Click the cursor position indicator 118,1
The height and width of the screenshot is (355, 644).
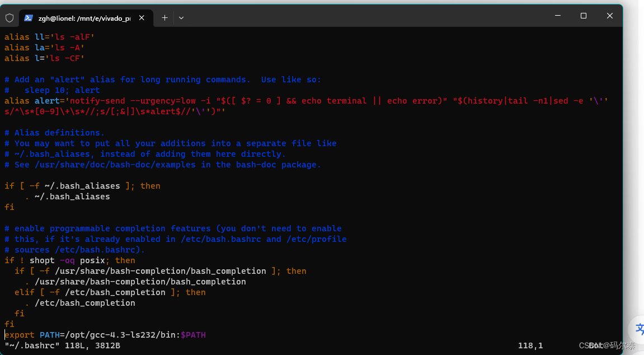(530, 345)
